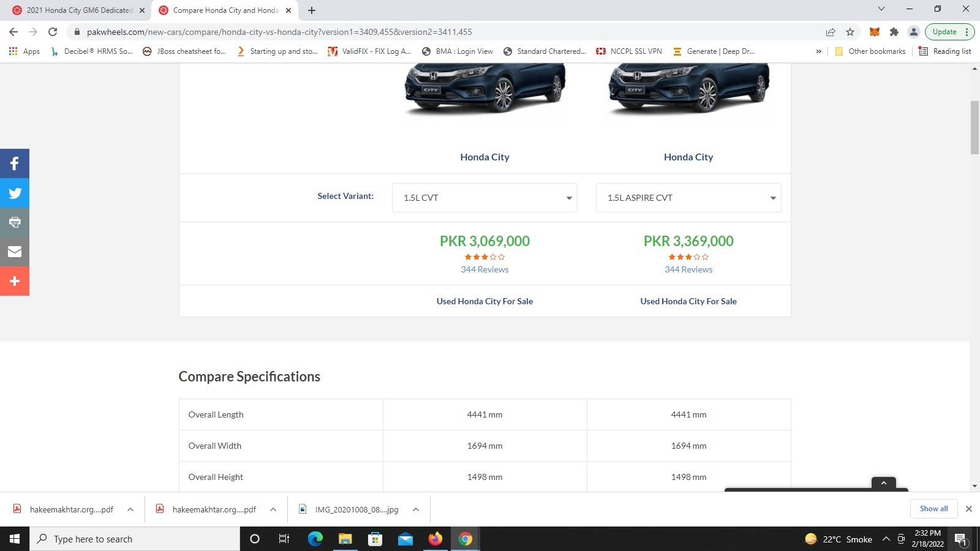Expand options for second hakeemakhtar.org pdf download
Screen dimensions: 980x551
pyautogui.click(x=273, y=509)
